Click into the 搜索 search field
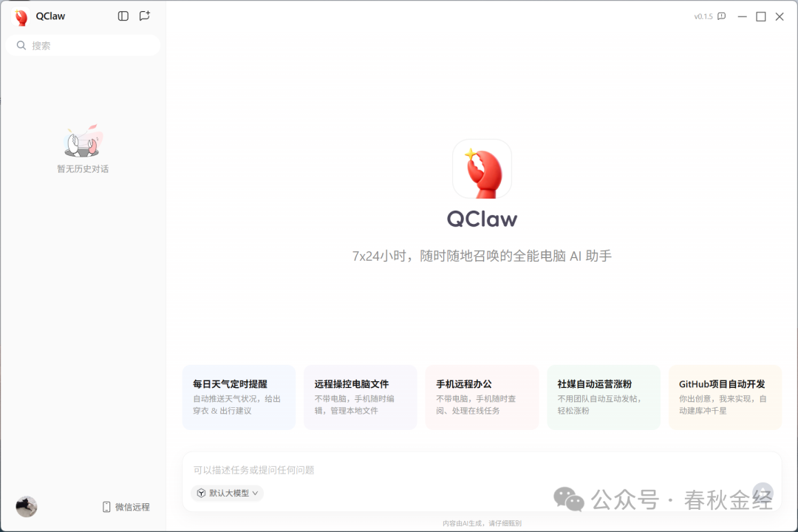 tap(89, 46)
